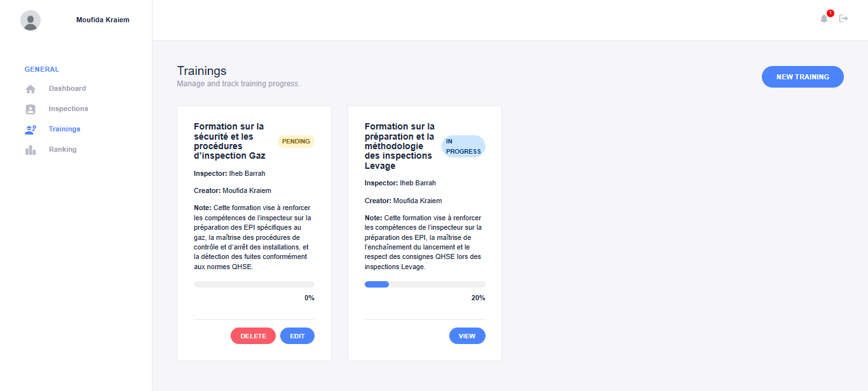View the Levage inspections training

point(467,336)
